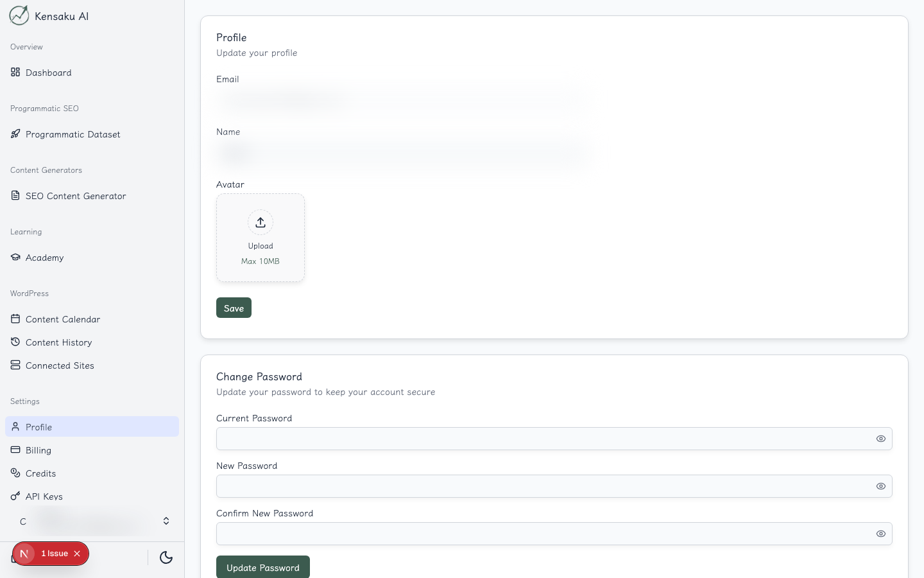Show the Confirm New Password text

[881, 534]
